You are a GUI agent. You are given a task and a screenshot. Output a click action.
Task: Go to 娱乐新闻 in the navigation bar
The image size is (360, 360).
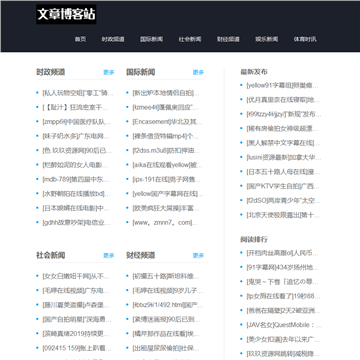pyautogui.click(x=267, y=39)
